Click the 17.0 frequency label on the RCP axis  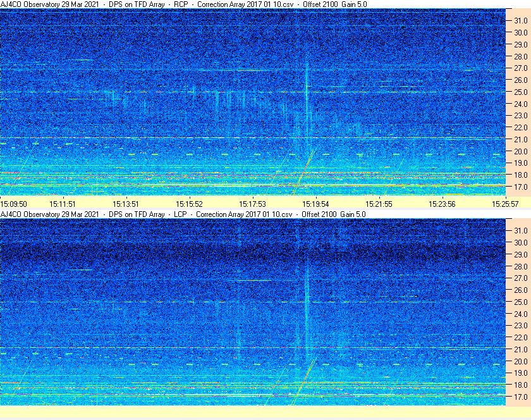521,187
